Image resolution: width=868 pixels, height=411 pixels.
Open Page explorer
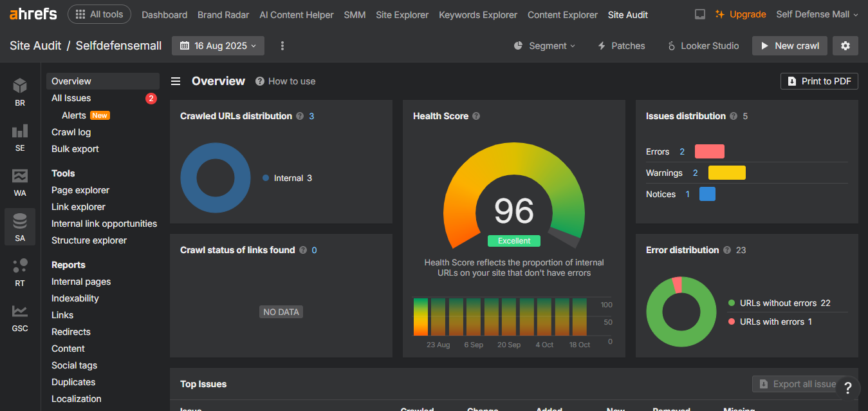click(80, 190)
